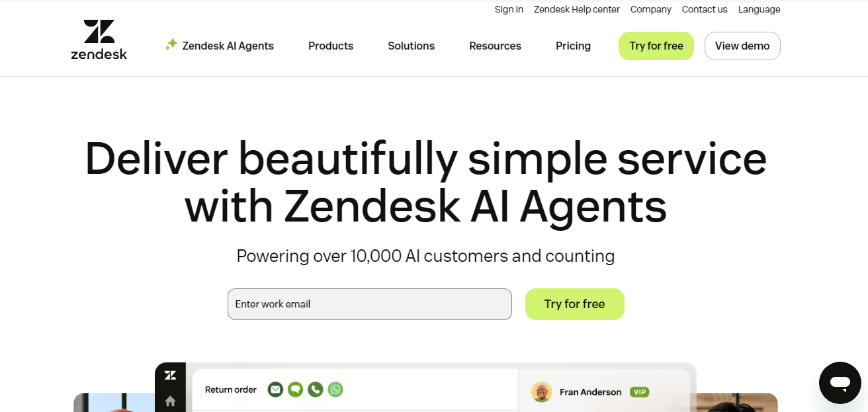Screen dimensions: 868x412
Task: Visit the Zendesk Help center link
Action: pyautogui.click(x=577, y=9)
